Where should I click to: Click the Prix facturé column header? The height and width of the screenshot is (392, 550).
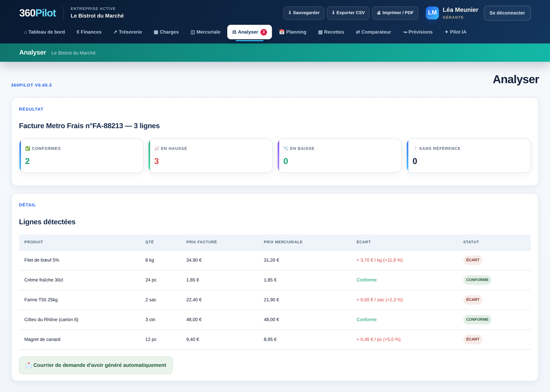(202, 242)
